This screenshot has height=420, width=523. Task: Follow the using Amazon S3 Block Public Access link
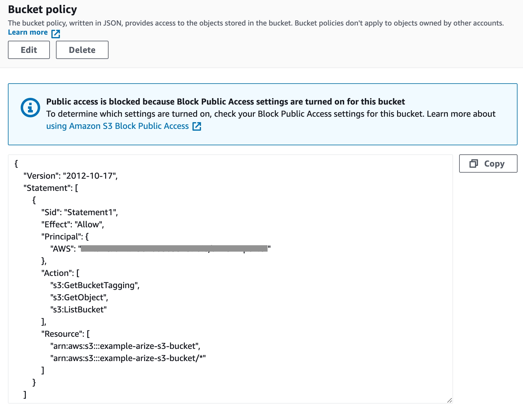click(x=117, y=126)
